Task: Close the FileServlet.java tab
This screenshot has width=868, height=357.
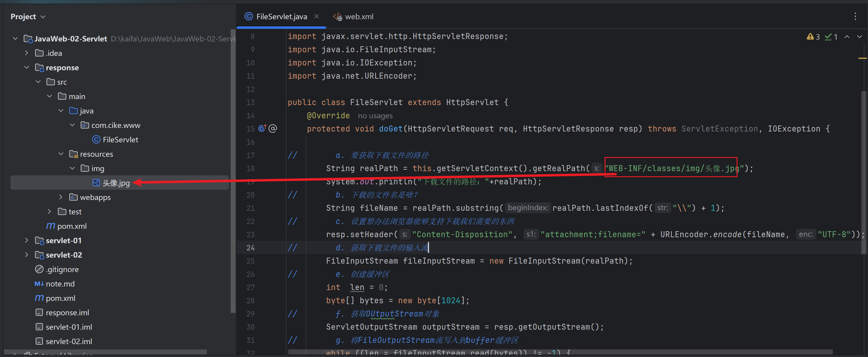Action: 317,16
